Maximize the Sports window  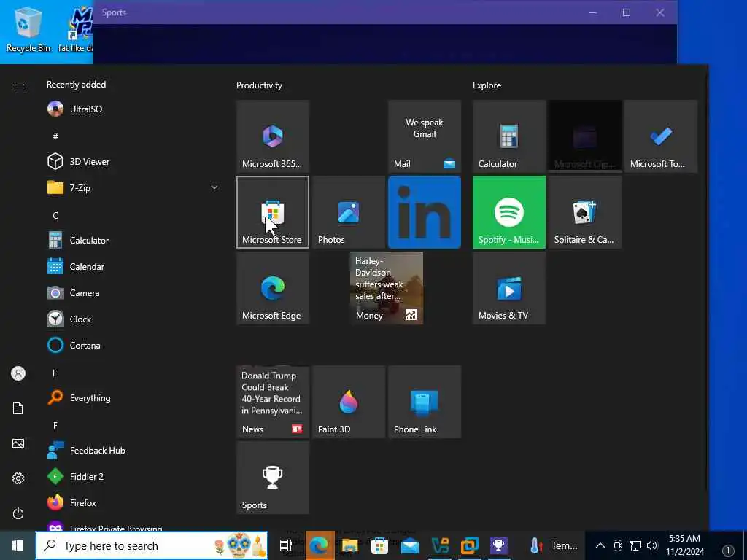tap(627, 12)
